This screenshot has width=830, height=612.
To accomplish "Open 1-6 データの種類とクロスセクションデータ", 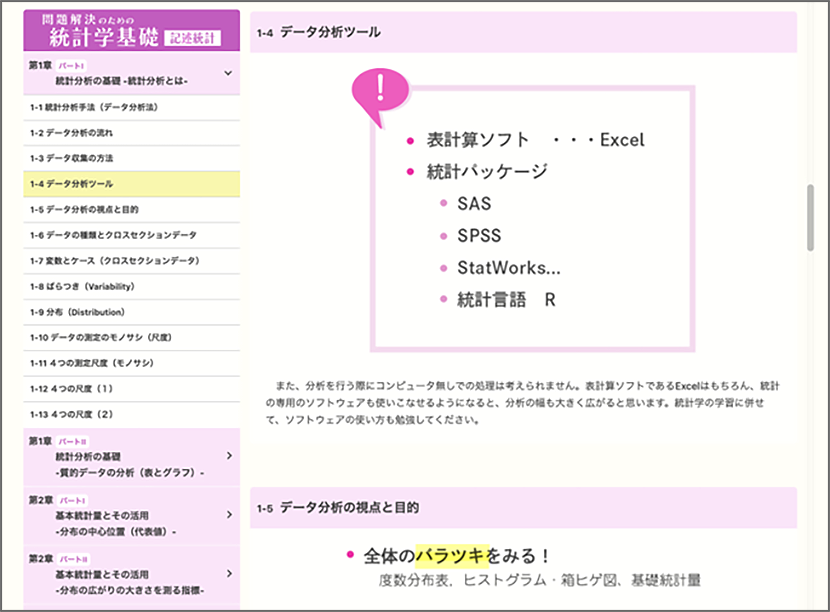I will [x=131, y=235].
